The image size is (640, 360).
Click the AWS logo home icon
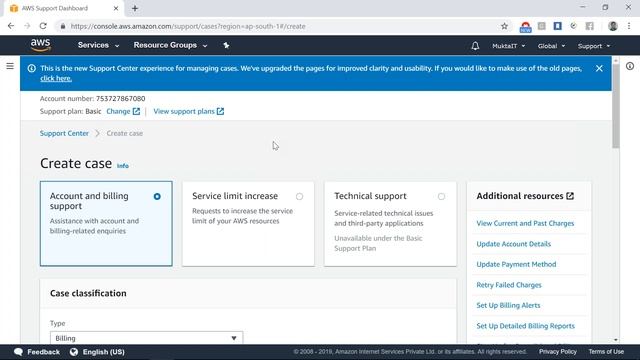40,45
